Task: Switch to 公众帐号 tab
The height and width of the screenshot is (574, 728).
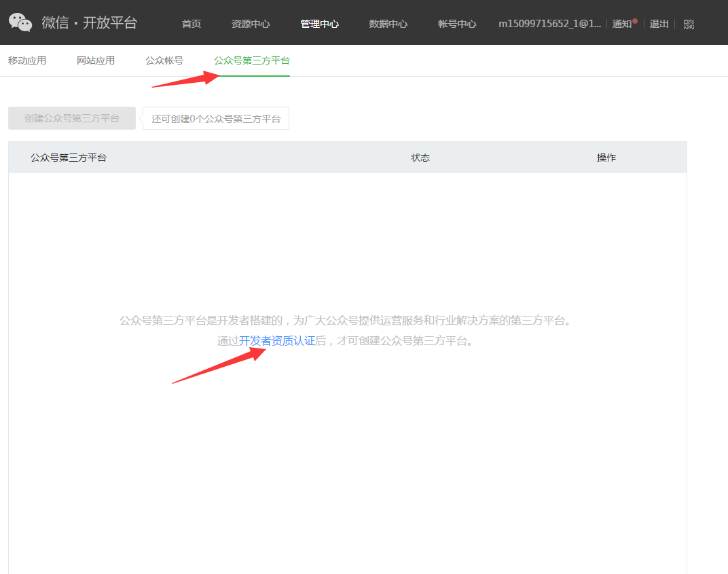Action: coord(164,60)
